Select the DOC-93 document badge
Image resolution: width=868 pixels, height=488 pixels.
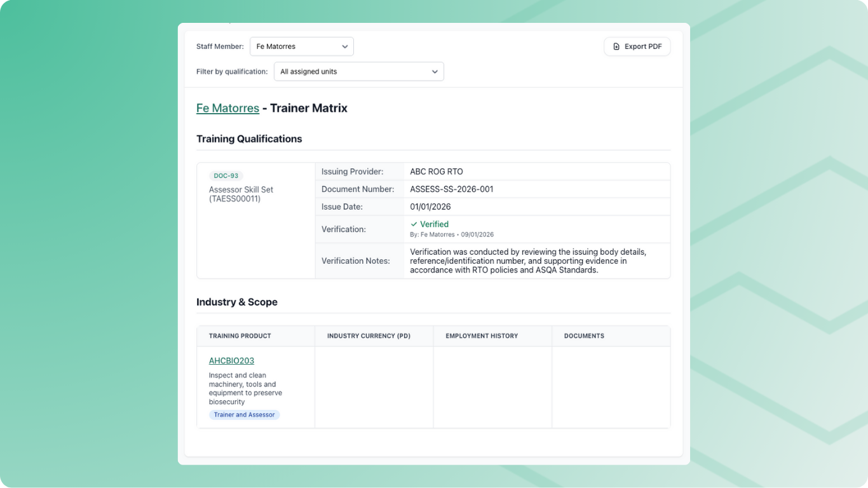pos(226,175)
